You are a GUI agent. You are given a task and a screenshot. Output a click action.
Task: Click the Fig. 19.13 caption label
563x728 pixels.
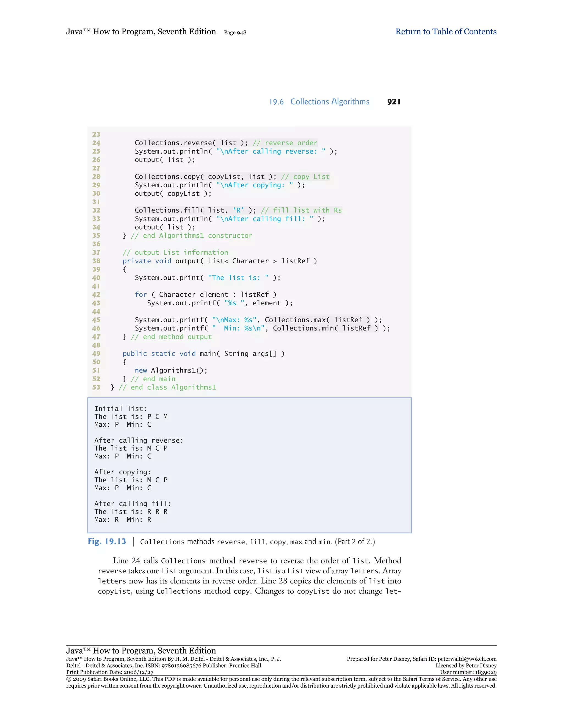click(107, 541)
